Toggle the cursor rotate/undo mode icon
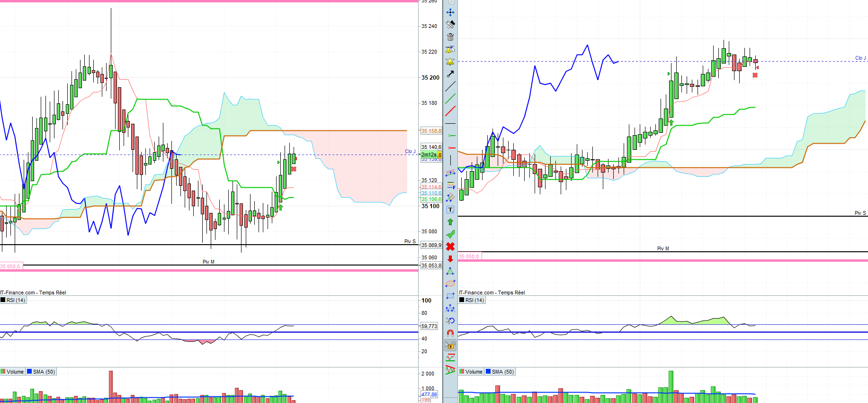 (x=450, y=321)
